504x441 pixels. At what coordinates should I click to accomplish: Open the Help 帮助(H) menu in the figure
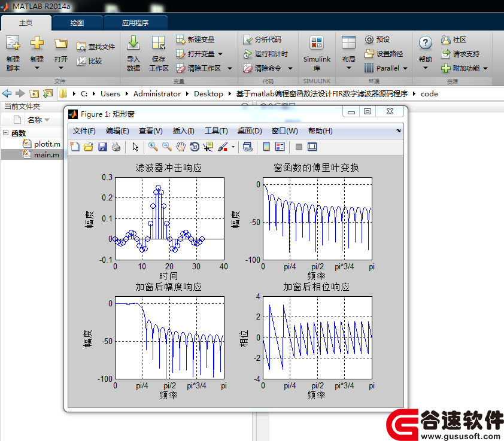(x=320, y=131)
